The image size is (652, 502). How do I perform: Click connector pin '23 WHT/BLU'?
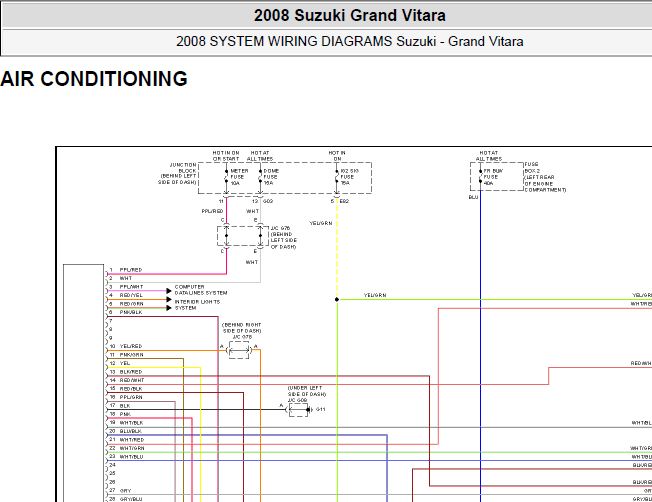(126, 457)
